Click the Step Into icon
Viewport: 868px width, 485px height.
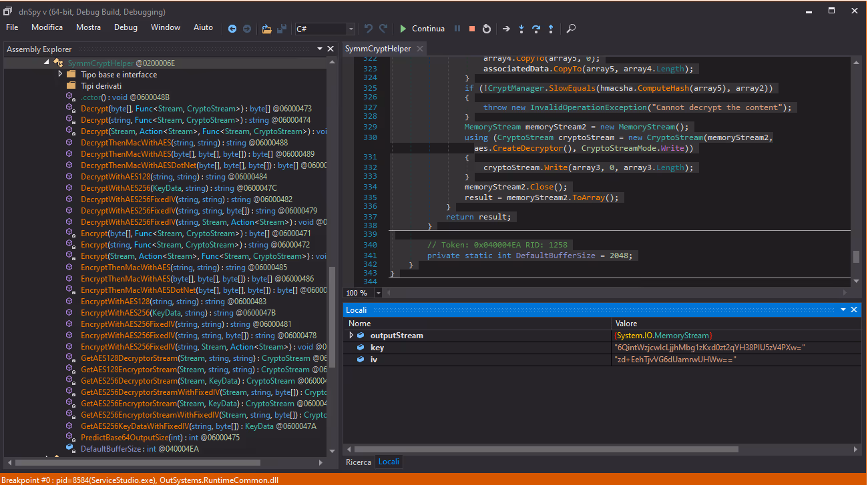(521, 29)
